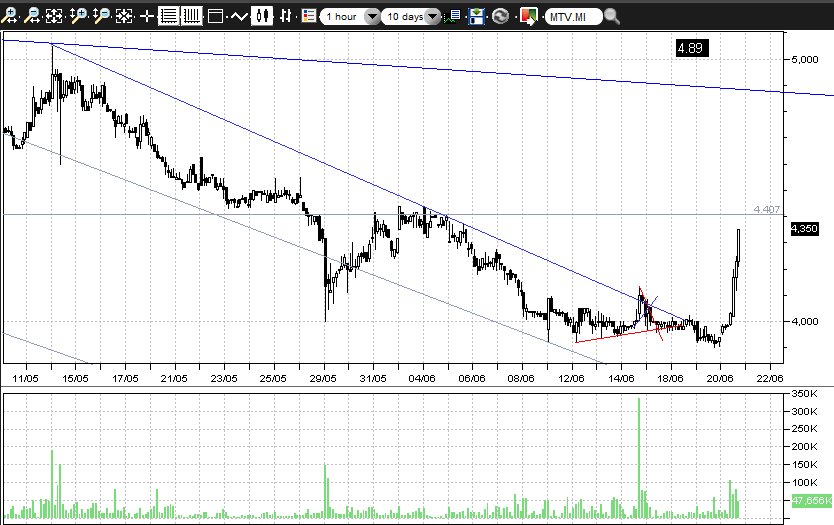Click the bar chart (OHLC) style button
834x525 pixels.
286,16
